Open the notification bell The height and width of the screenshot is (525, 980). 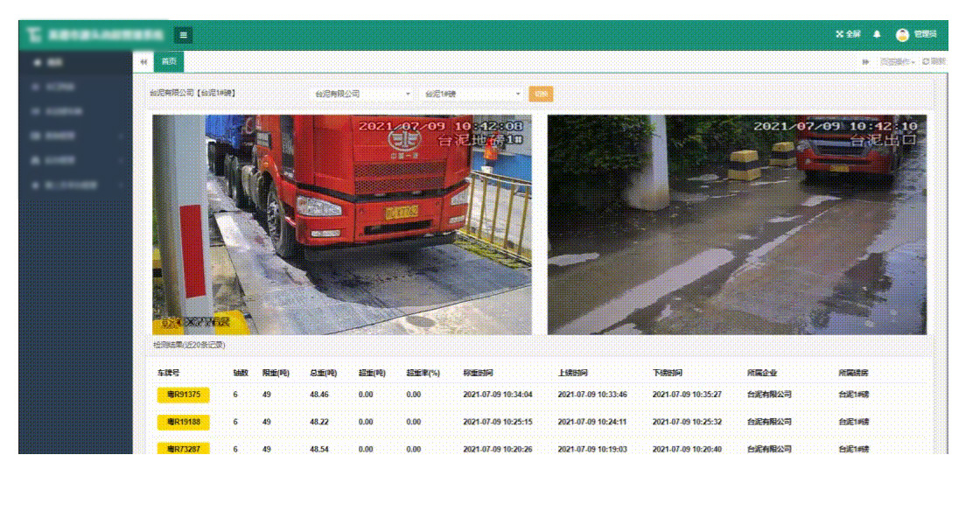coord(877,34)
